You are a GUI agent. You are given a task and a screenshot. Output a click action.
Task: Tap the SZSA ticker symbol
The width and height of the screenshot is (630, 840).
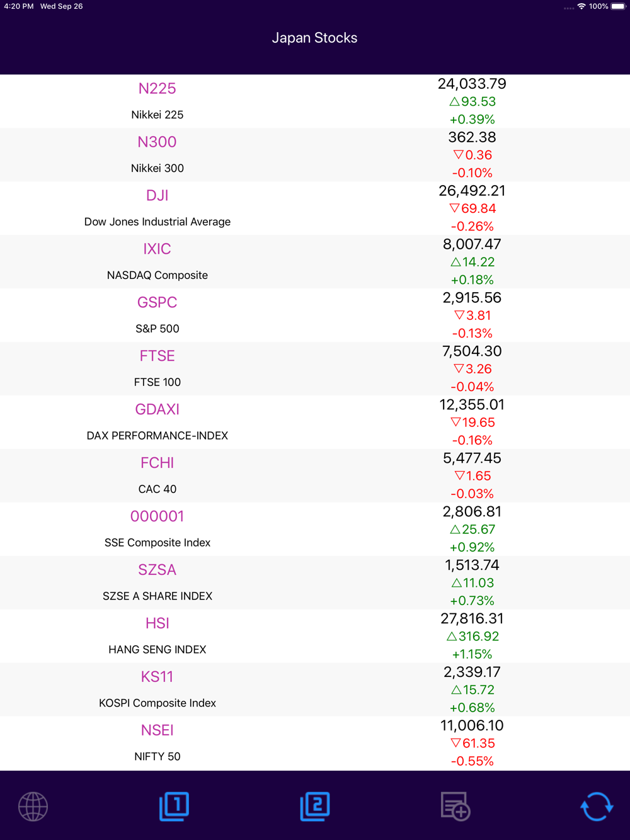157,570
